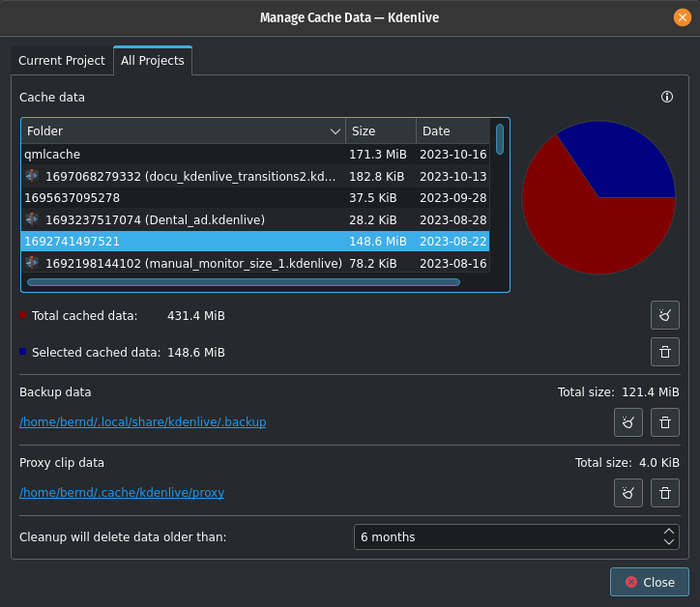Decrease the cleanup months with down arrow

coord(669,542)
